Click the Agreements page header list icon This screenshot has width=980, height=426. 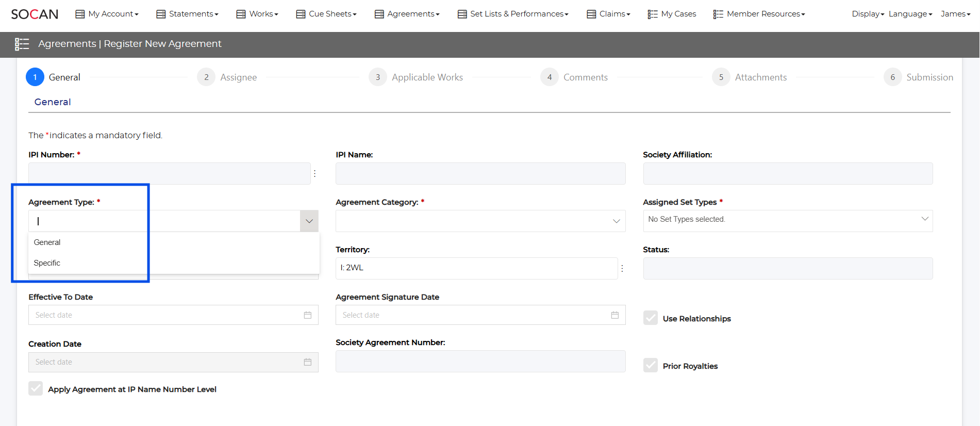coord(22,44)
